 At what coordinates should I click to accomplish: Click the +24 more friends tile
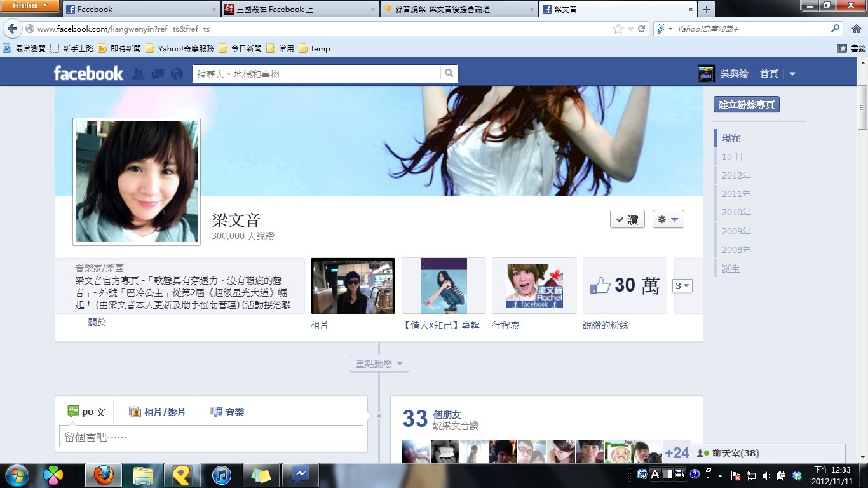tap(677, 452)
